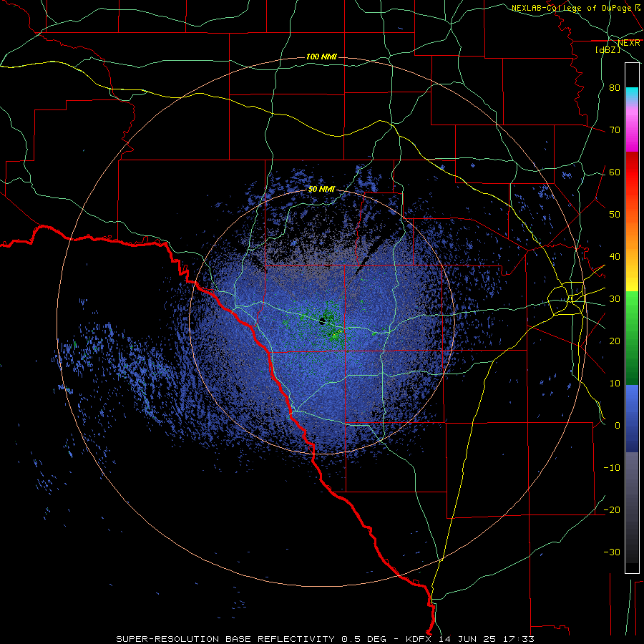Select the 60 value on the dBZ scale
The image size is (644, 644).
click(x=615, y=172)
